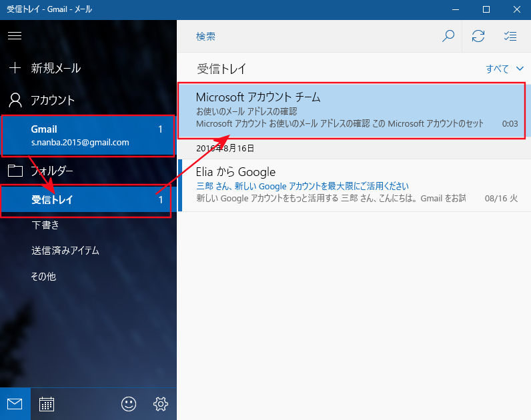Screen dimensions: 531x420
Task: Click subject お使いのメール アドレスの確認
Action: [x=247, y=111]
